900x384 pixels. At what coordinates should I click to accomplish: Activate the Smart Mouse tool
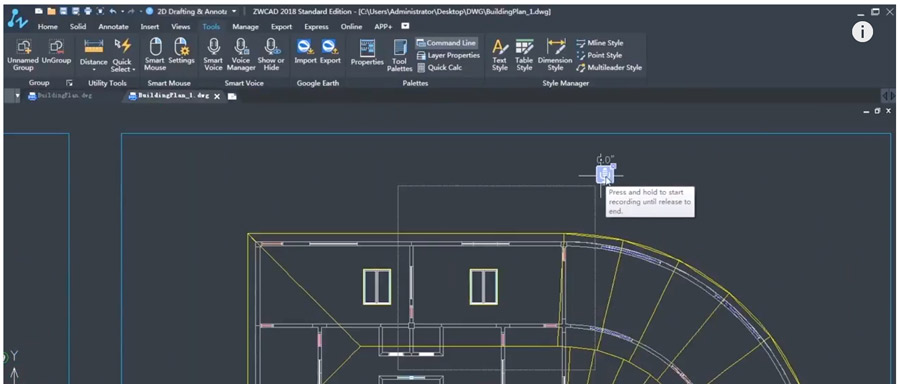[x=155, y=55]
